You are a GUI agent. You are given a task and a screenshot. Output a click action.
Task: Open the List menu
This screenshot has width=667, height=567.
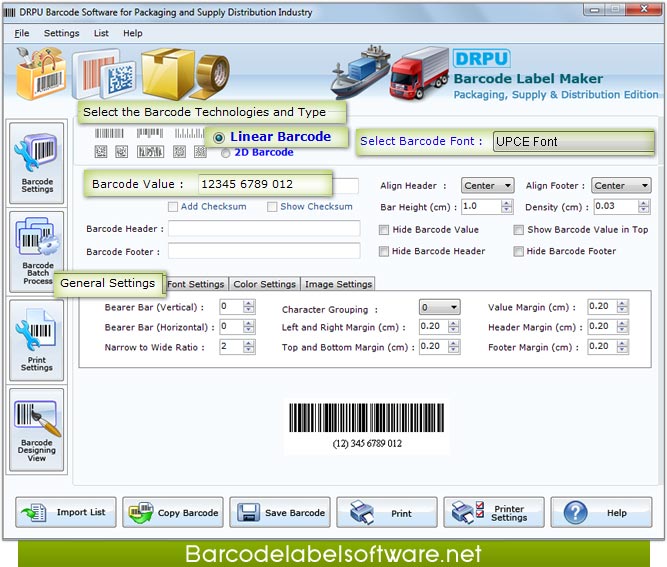tap(101, 33)
